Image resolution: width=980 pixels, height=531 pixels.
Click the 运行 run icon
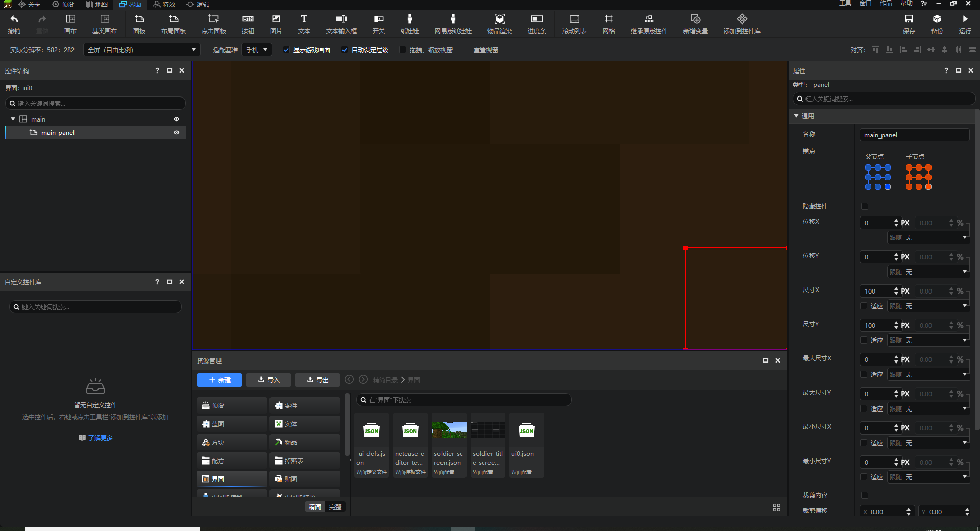[965, 23]
